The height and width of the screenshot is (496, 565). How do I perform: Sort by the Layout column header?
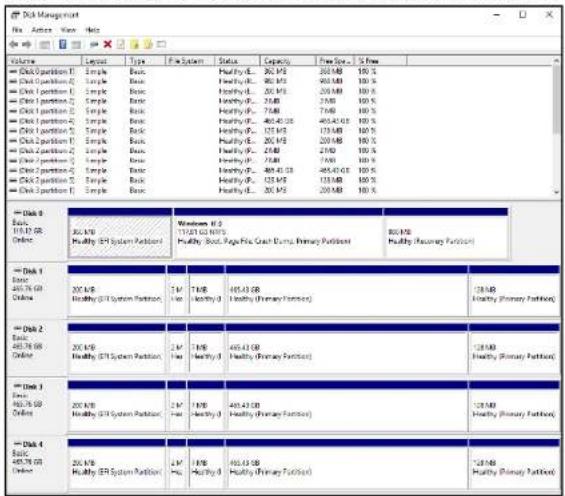pos(104,61)
